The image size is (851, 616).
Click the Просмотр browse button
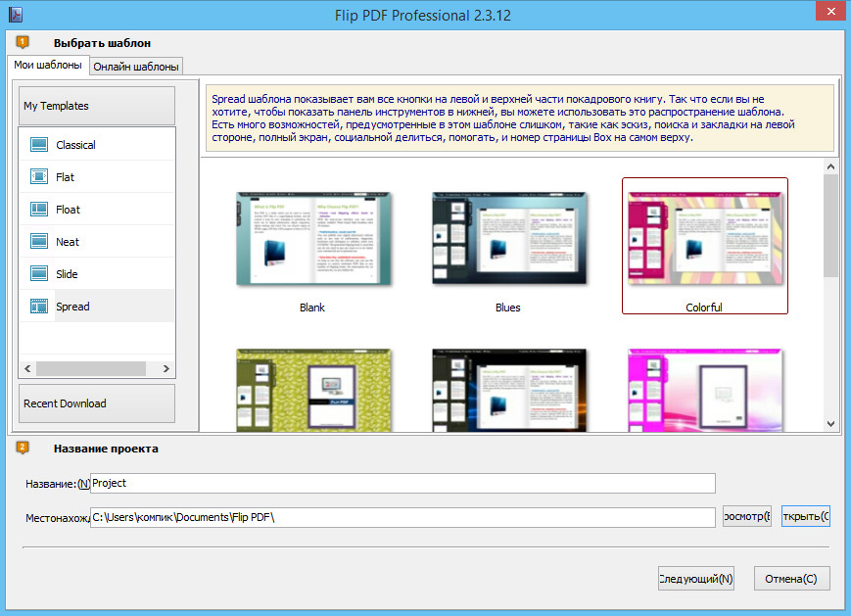tap(747, 516)
